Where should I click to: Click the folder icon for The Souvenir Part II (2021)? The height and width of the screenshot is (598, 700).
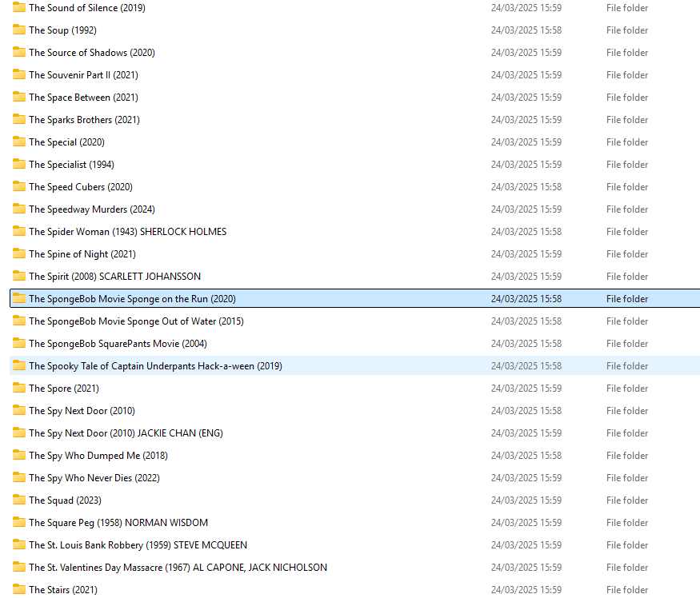click(19, 74)
